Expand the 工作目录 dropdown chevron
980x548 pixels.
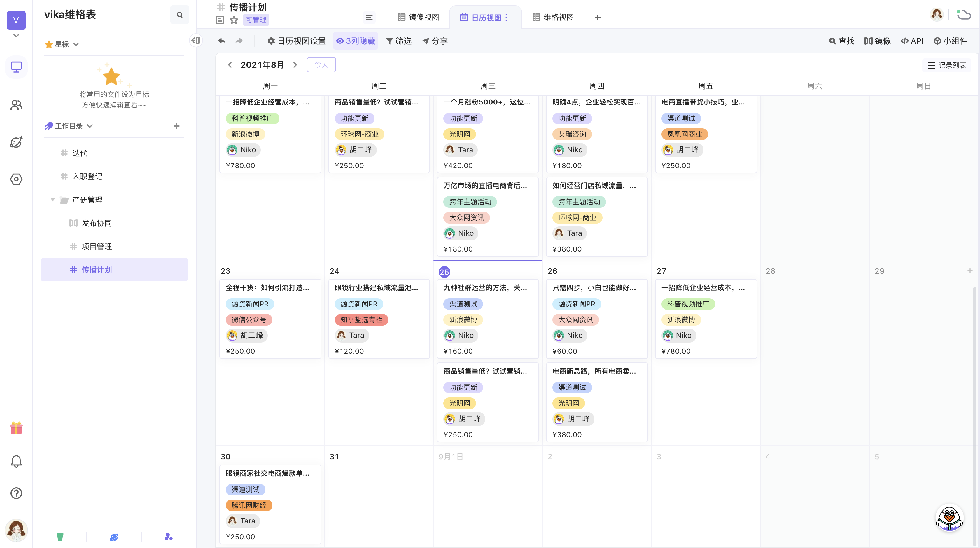coord(90,126)
